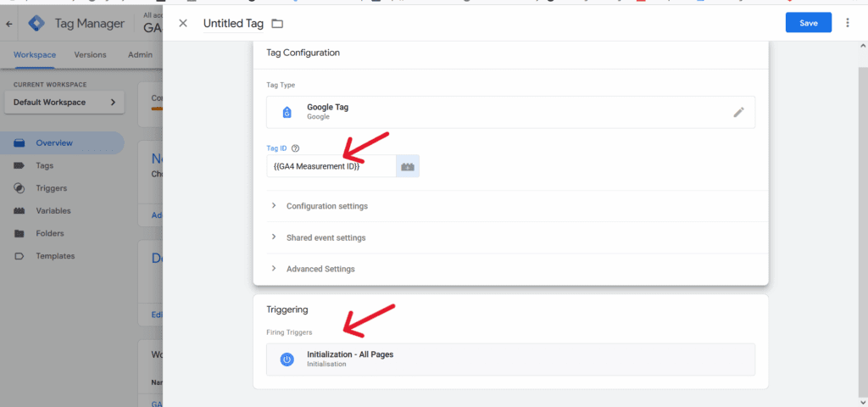Switch to the Workspace tab
The height and width of the screenshot is (407, 868).
(x=35, y=55)
